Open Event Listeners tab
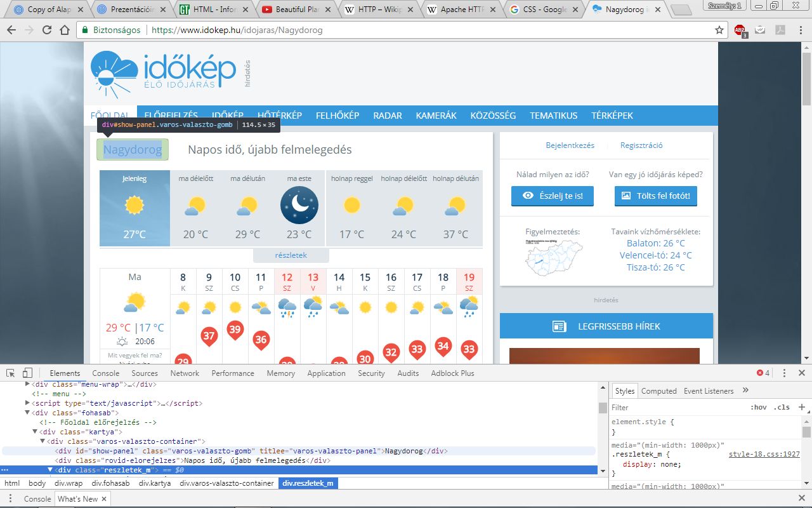 pos(709,391)
